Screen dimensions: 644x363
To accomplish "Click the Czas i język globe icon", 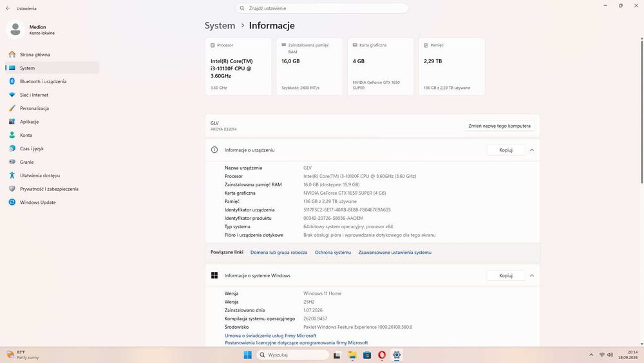I will point(12,148).
